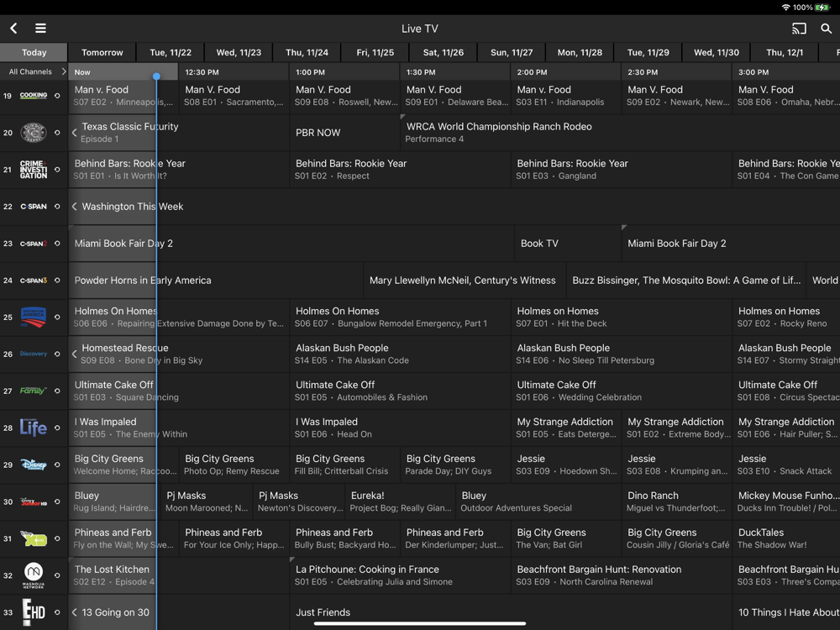Image resolution: width=840 pixels, height=630 pixels.
Task: Select Discovery Family logo on channel 27
Action: 34,391
